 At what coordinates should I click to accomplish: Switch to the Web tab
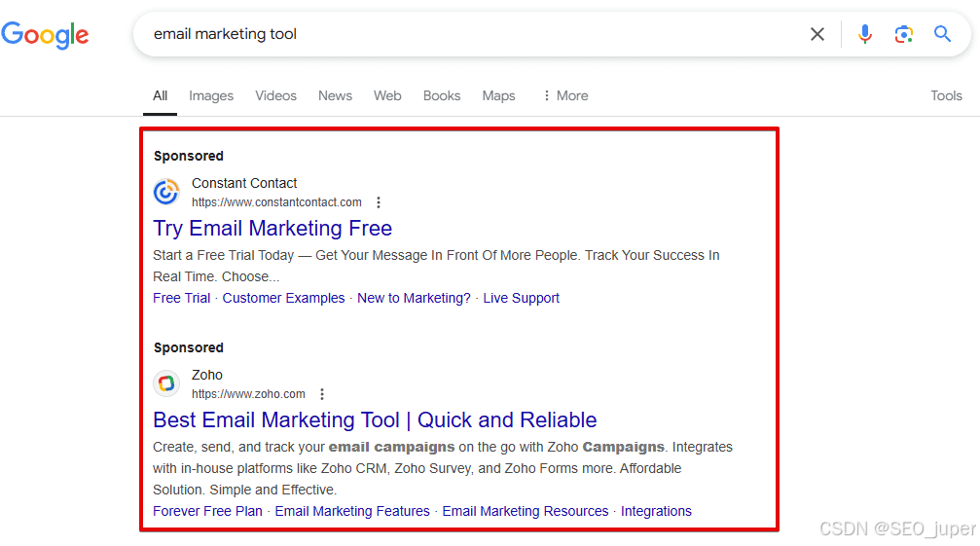coord(387,95)
